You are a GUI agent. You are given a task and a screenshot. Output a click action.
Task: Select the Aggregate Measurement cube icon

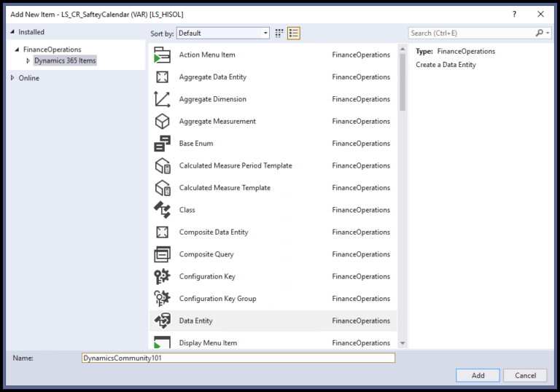(162, 122)
